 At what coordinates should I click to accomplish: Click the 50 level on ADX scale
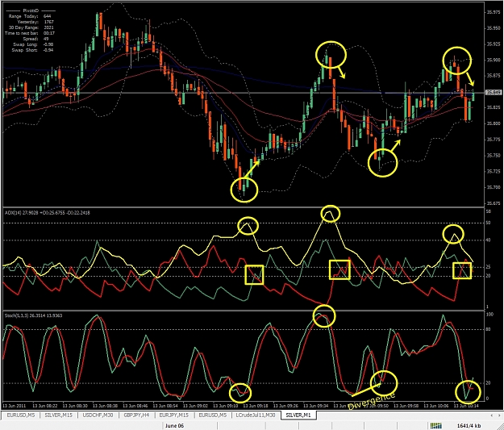[x=488, y=223]
